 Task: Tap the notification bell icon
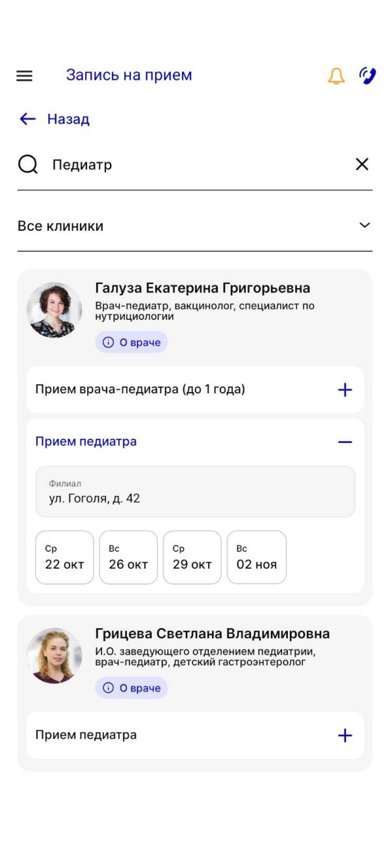(336, 76)
